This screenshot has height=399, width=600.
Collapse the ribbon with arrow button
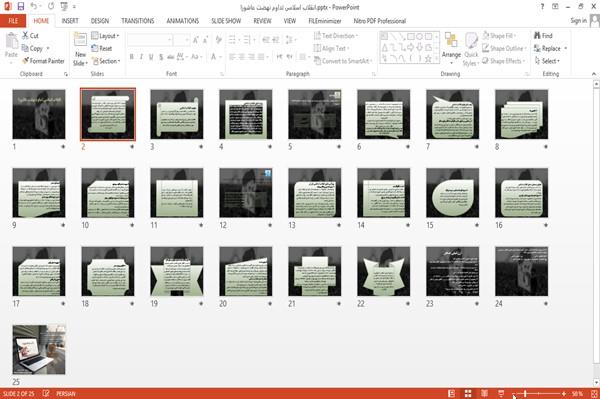(x=594, y=74)
